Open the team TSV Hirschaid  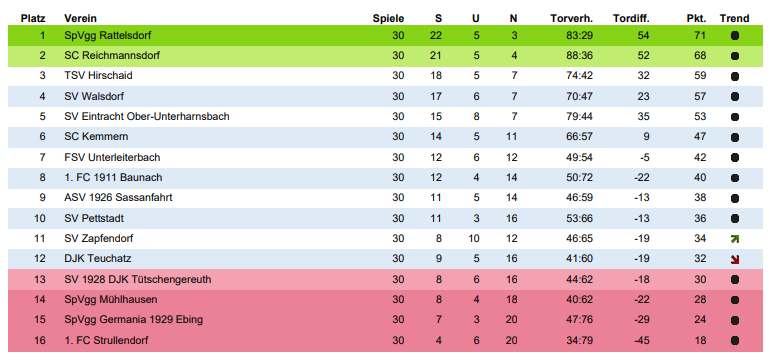click(x=98, y=76)
